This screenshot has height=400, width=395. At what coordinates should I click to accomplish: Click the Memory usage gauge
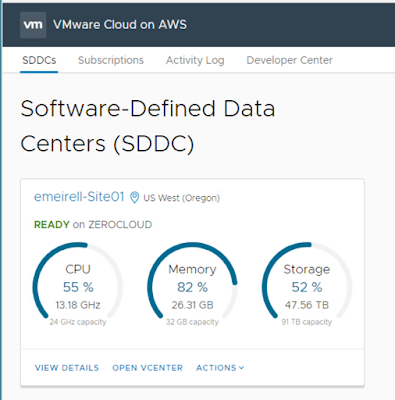(192, 284)
